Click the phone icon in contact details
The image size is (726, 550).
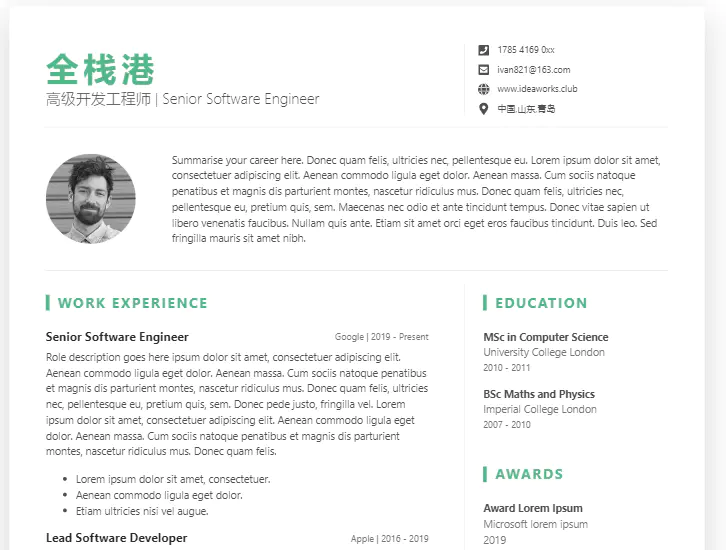coord(484,50)
